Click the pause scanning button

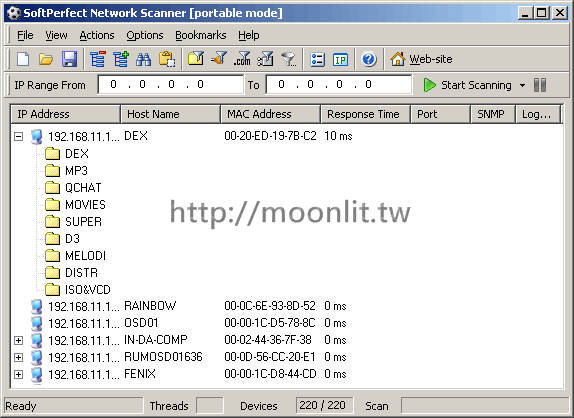pyautogui.click(x=540, y=85)
